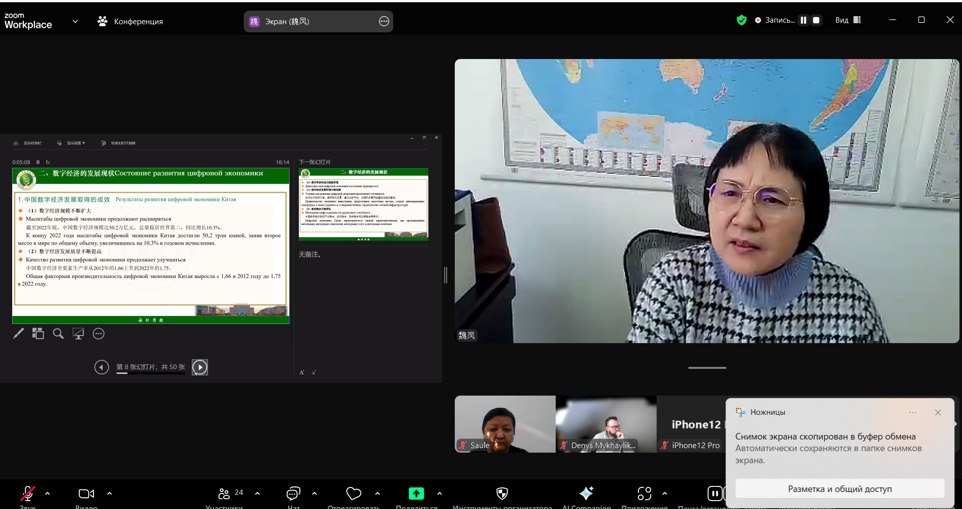Click the heart Reactions icon
The width and height of the screenshot is (962, 509).
click(x=353, y=493)
